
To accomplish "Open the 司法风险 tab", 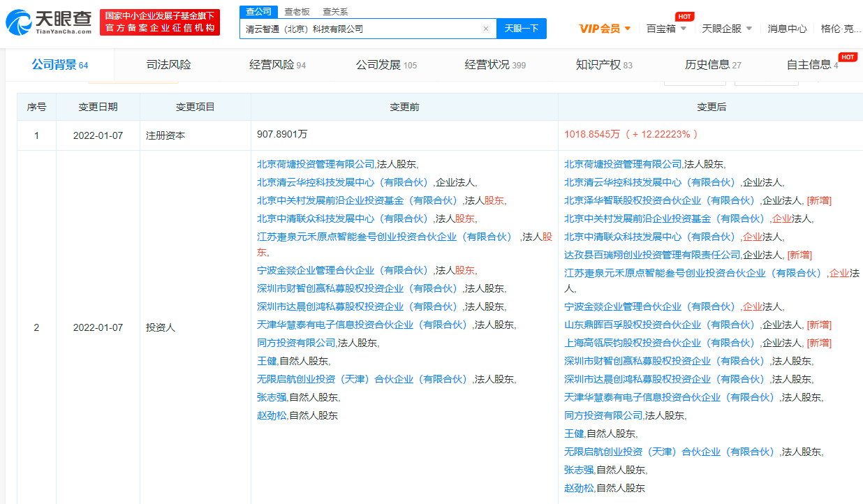I will (168, 65).
